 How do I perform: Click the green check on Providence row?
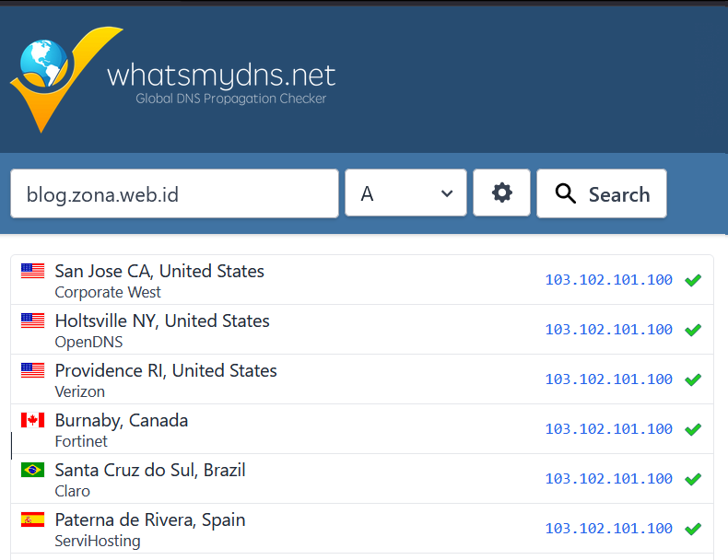coord(693,379)
